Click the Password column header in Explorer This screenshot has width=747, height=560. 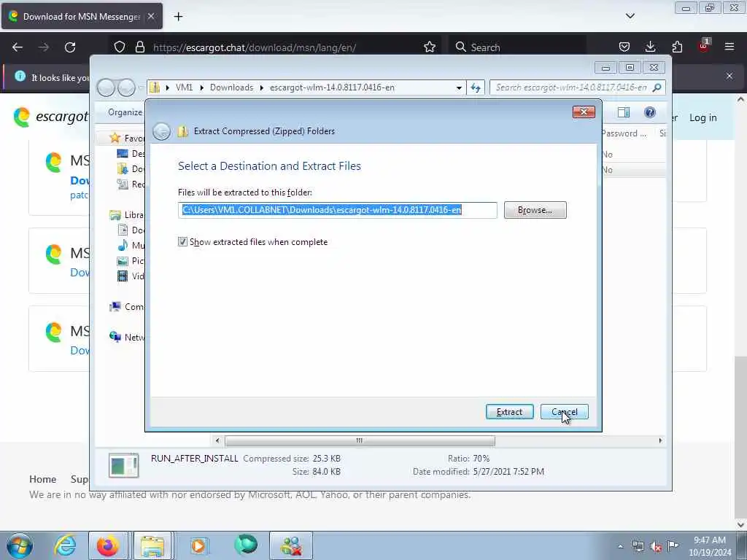click(624, 133)
